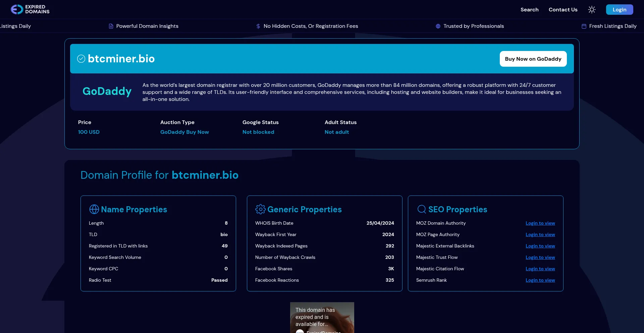Click the WHOIS Birth Date value 25/04/2024
This screenshot has height=333, width=644.
click(x=380, y=223)
